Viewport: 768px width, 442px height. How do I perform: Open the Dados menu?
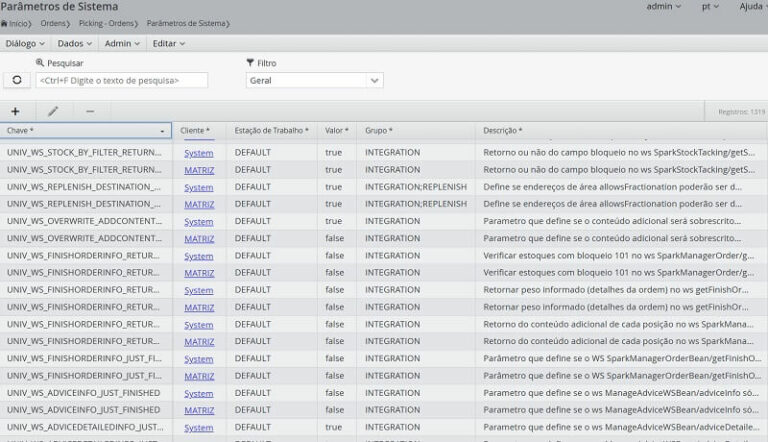click(x=74, y=44)
